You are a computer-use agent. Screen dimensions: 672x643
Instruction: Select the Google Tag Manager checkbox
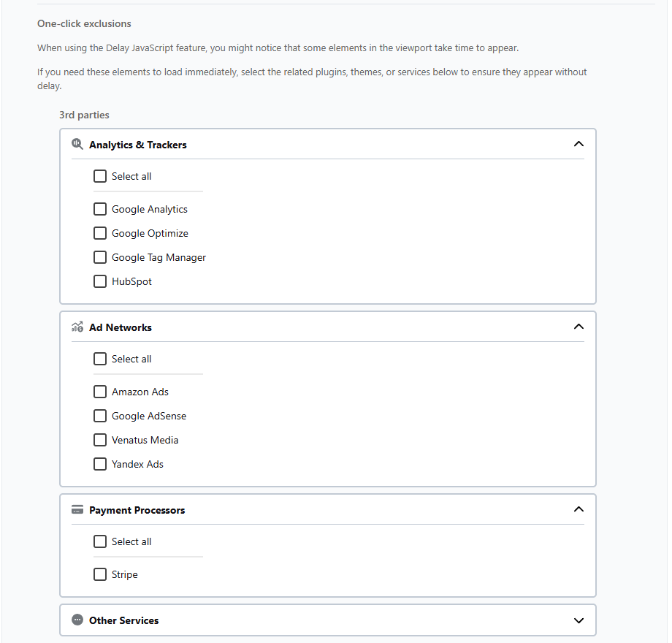tap(100, 257)
